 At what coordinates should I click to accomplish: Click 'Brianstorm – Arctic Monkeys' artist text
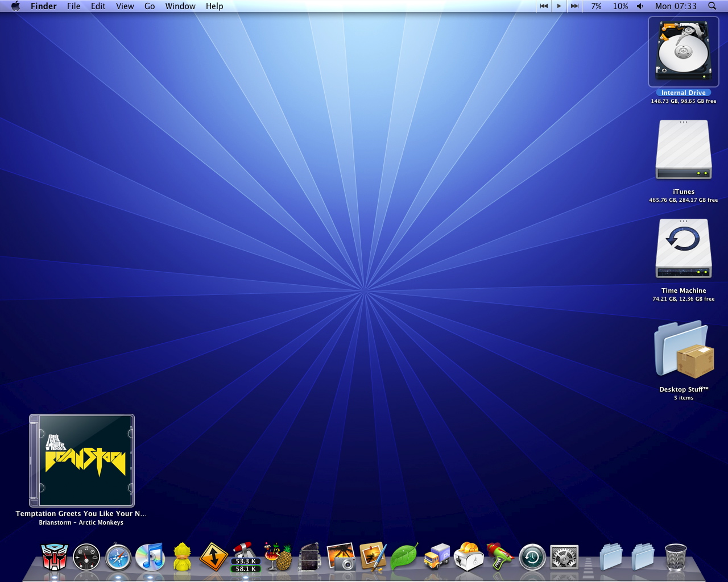tap(81, 522)
